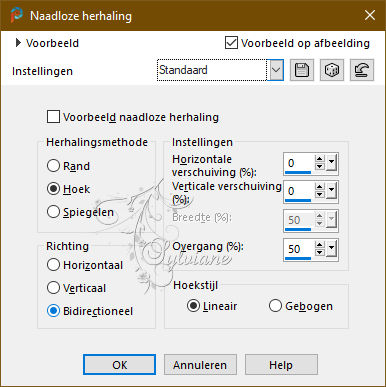Viewport: 386px width, 387px height.
Task: Toggle Voorbeeld op afbeelding checkbox
Action: click(231, 43)
